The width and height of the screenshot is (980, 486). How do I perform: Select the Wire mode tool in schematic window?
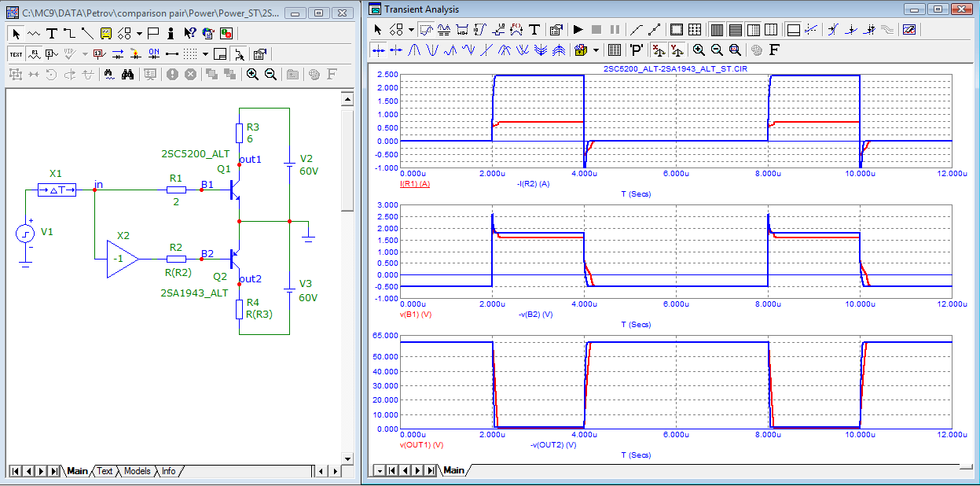click(x=34, y=34)
